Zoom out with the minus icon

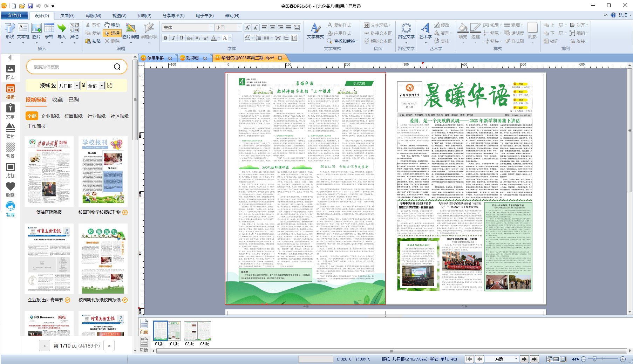(584, 359)
